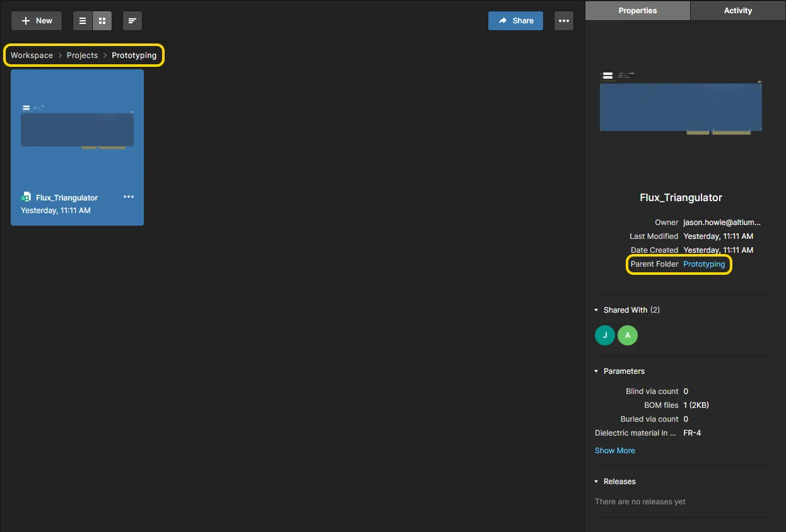Screen dimensions: 786x532
Task: Click the card's 'Yesterday, 11:11 AM' timestamp
Action: pyautogui.click(x=56, y=211)
